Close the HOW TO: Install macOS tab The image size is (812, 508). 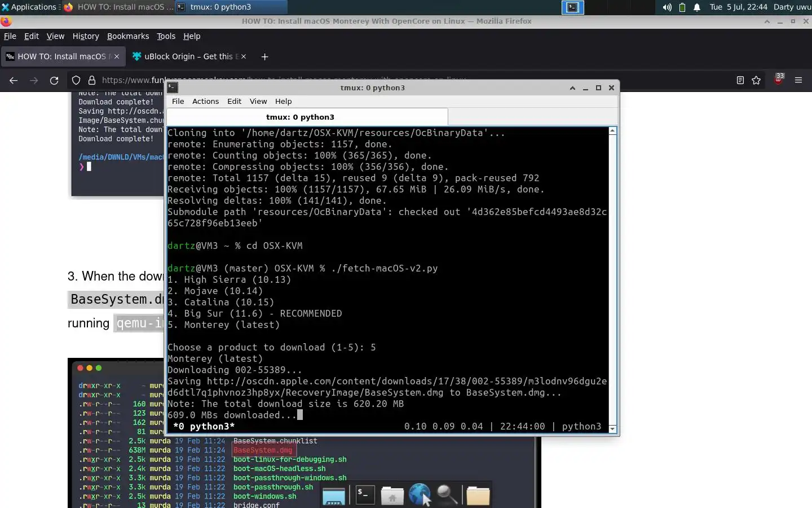(x=117, y=56)
